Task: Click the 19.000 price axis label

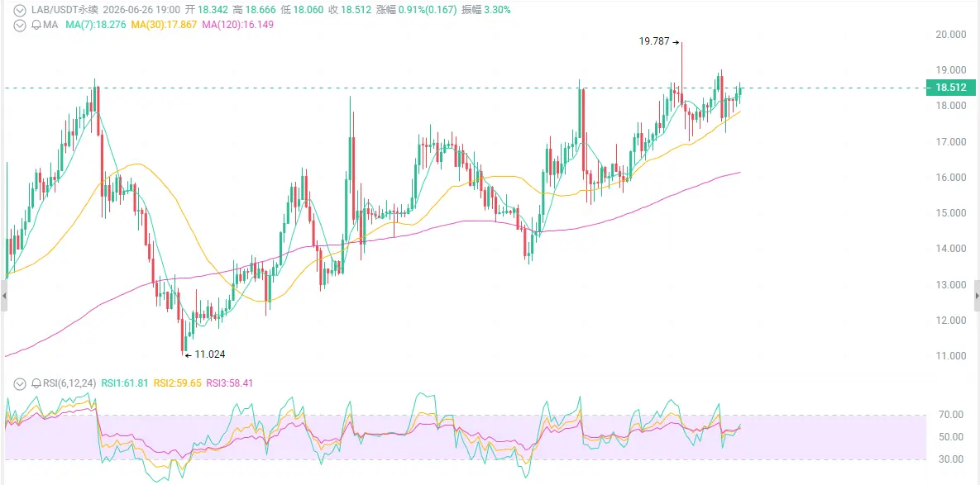Action: click(951, 70)
